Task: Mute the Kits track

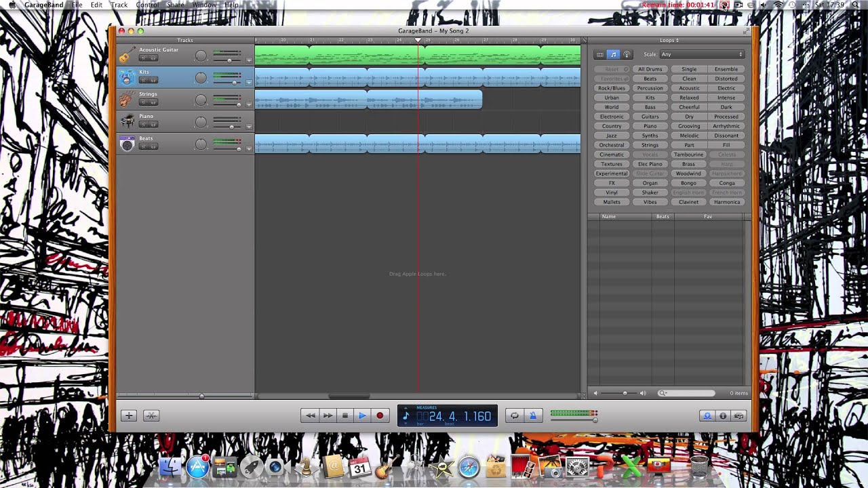Action: (143, 80)
